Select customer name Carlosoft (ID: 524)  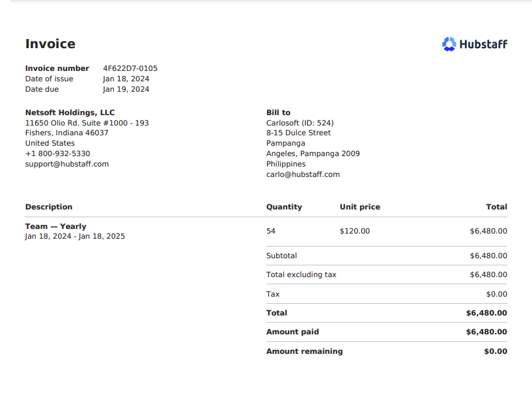[300, 123]
